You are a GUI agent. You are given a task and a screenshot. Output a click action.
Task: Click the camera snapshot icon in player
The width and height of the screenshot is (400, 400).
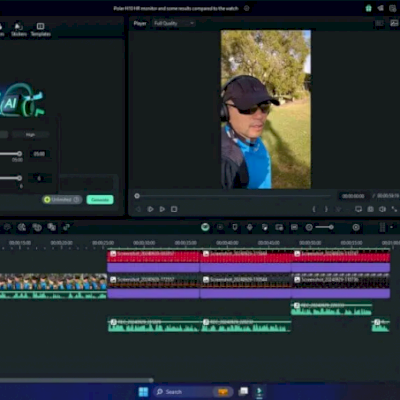(370, 209)
